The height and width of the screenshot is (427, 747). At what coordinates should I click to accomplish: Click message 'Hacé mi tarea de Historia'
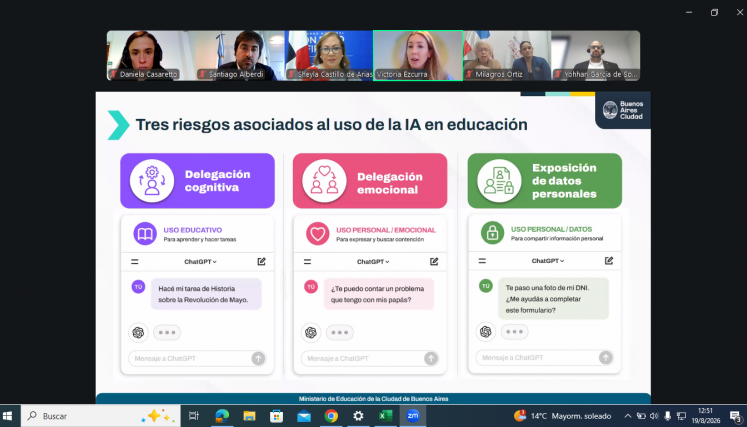point(206,294)
